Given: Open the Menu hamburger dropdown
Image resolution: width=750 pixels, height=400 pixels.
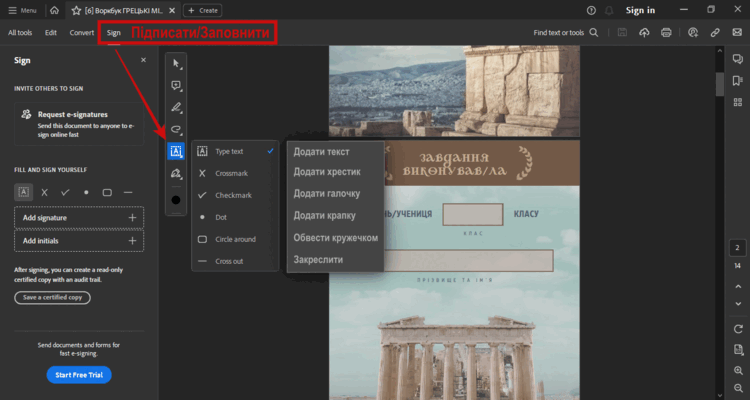Looking at the screenshot, I should pyautogui.click(x=22, y=11).
